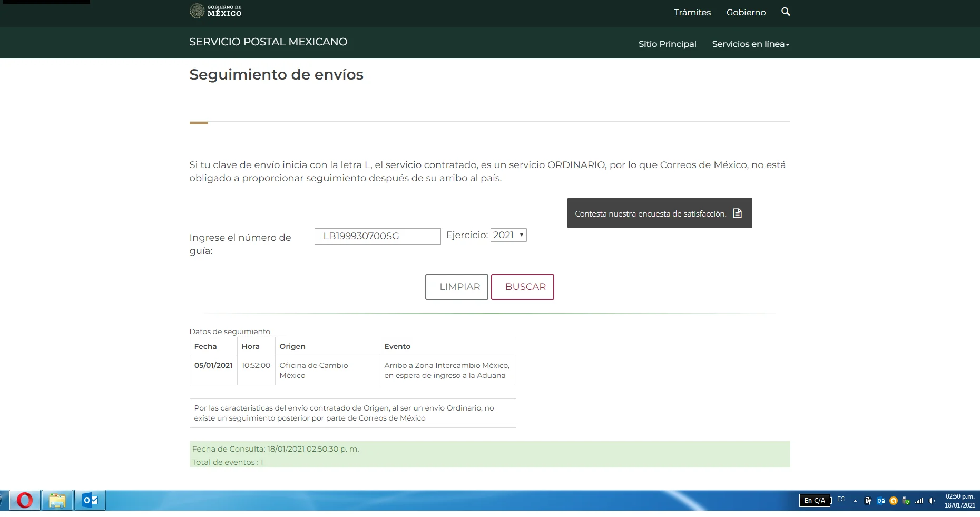This screenshot has height=517, width=980.
Task: Click the BUSCAR button
Action: [x=523, y=287]
